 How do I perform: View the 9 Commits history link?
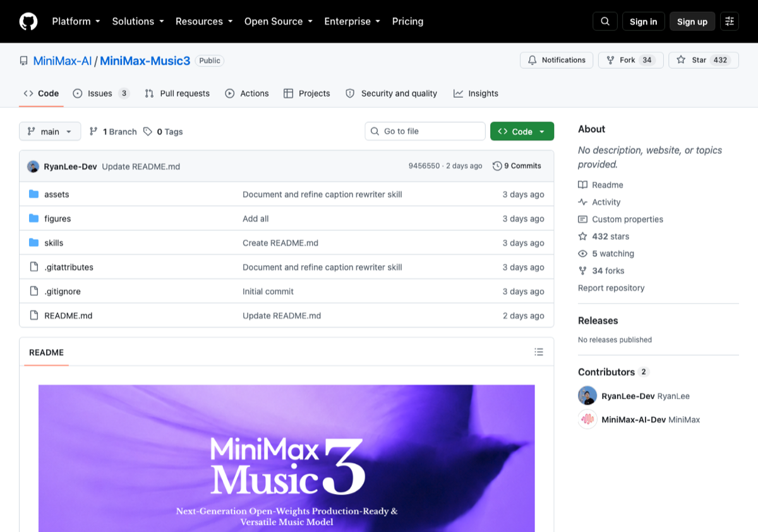click(x=517, y=166)
